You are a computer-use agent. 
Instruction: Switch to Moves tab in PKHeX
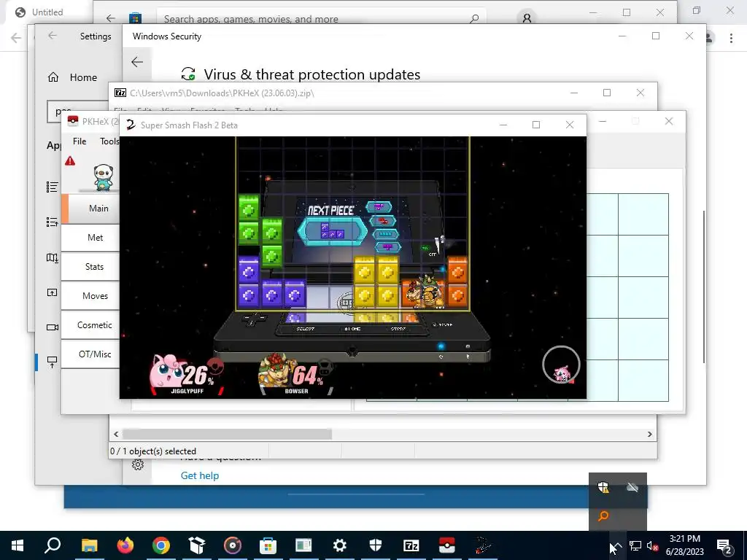click(x=90, y=296)
